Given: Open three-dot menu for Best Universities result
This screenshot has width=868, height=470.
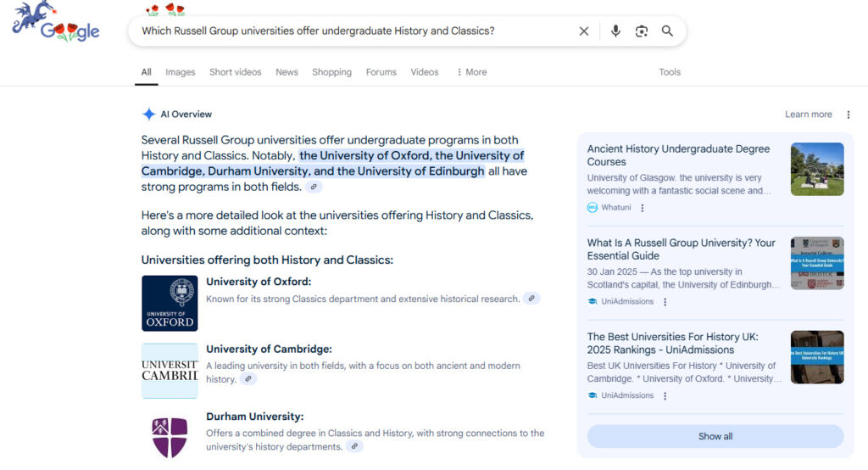Looking at the screenshot, I should 665,395.
